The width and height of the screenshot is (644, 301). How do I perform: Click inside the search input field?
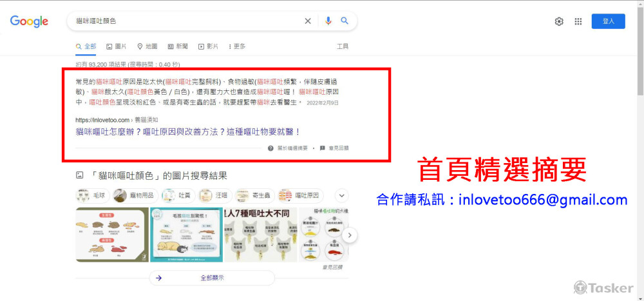coord(187,21)
